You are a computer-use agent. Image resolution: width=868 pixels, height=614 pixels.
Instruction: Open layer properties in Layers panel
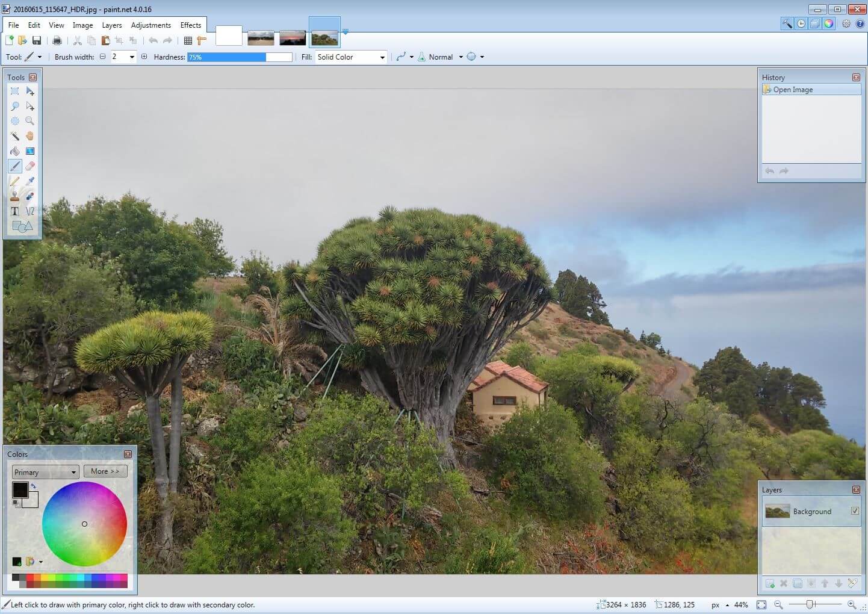tap(852, 583)
